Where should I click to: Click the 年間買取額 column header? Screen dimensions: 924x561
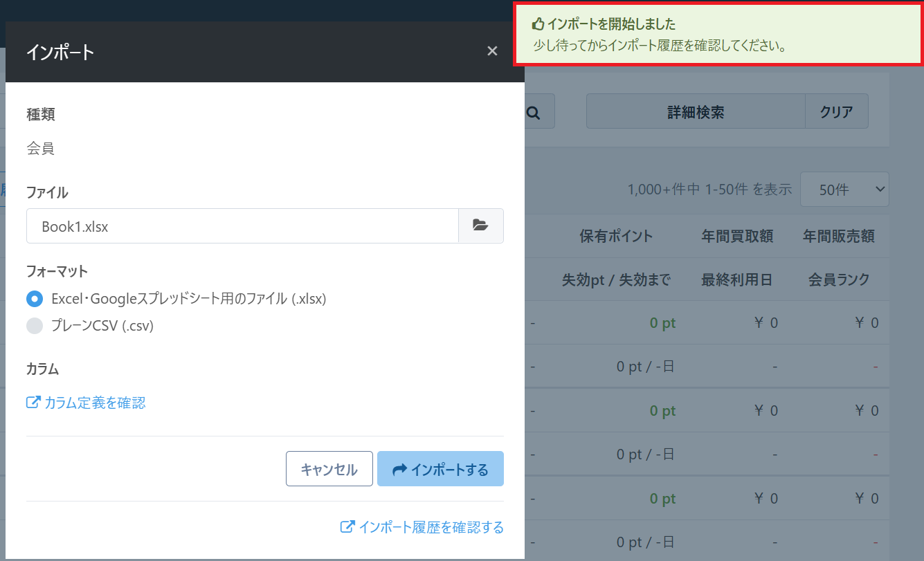coord(737,236)
